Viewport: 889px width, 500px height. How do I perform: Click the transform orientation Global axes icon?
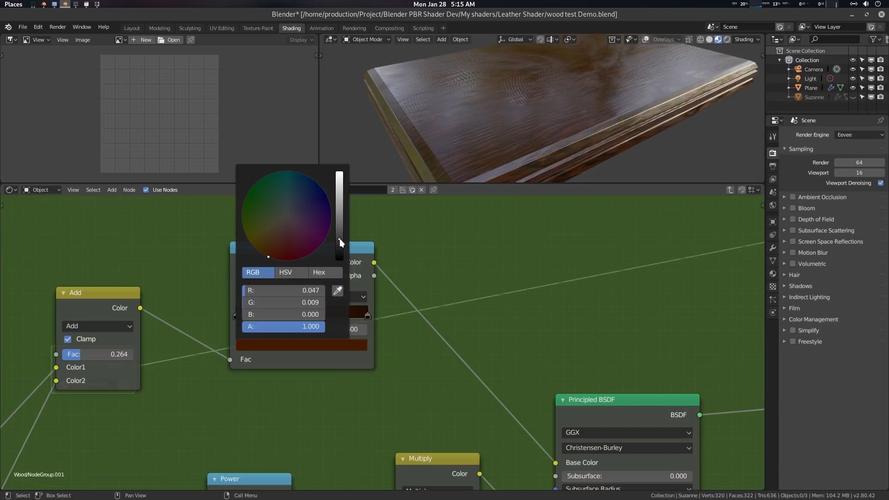point(501,40)
